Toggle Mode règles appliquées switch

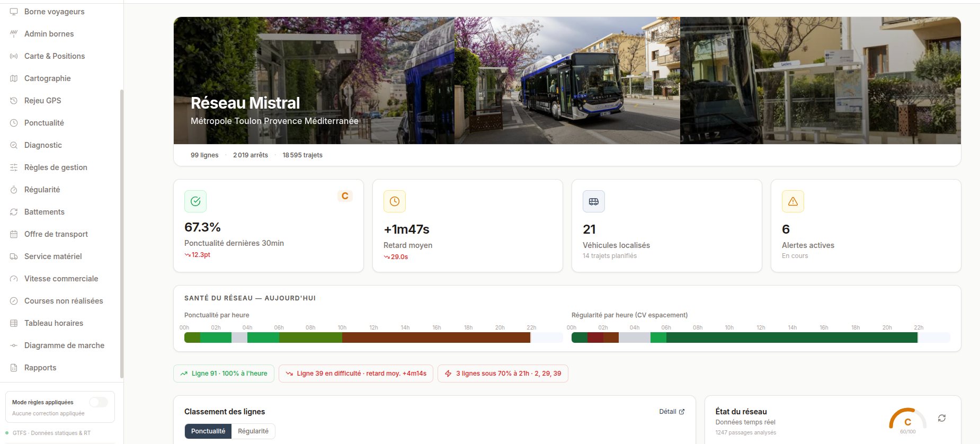tap(99, 402)
